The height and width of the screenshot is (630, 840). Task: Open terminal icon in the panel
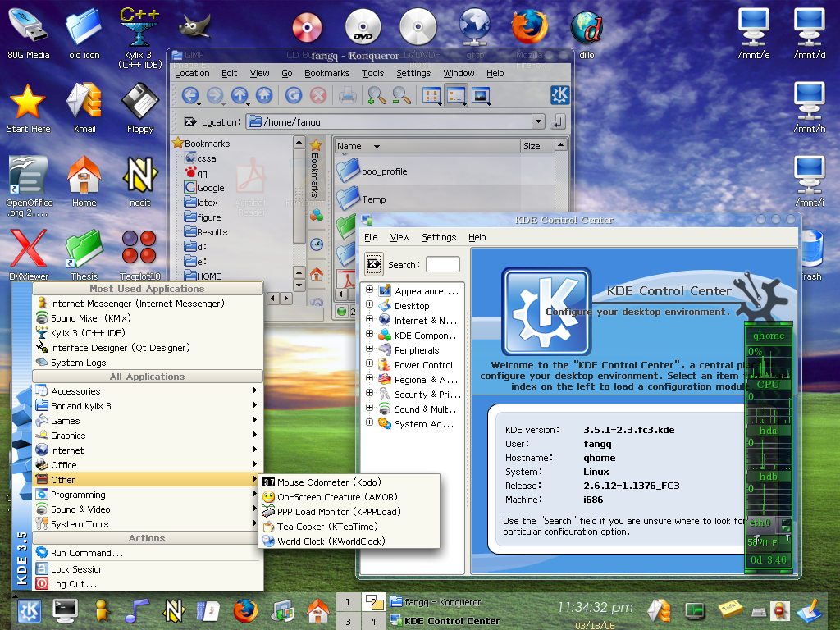point(66,610)
